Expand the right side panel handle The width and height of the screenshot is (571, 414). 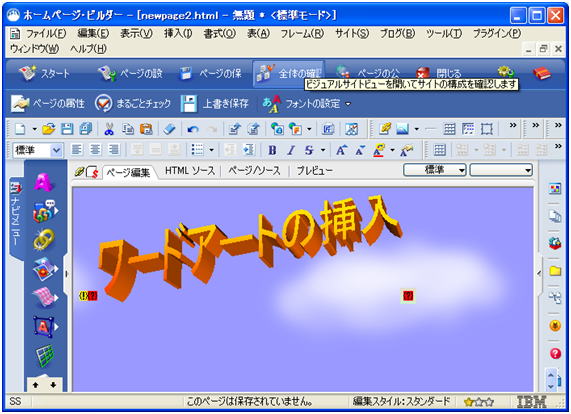click(x=539, y=274)
